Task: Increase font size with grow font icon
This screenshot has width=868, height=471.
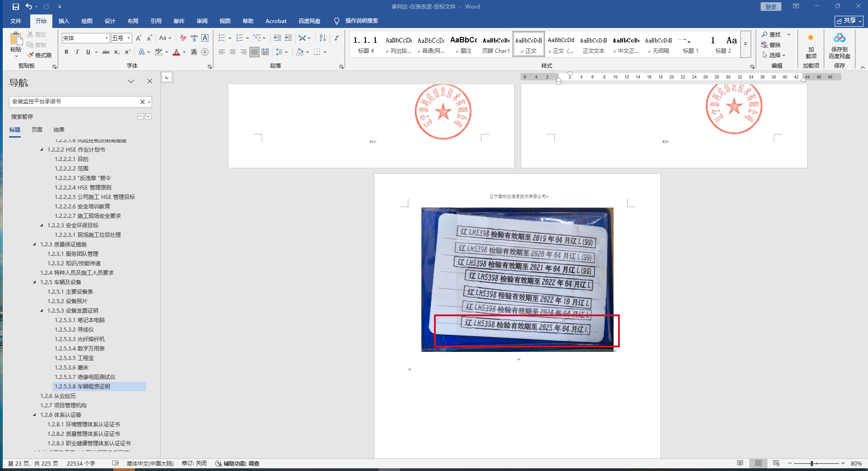Action: pos(139,38)
